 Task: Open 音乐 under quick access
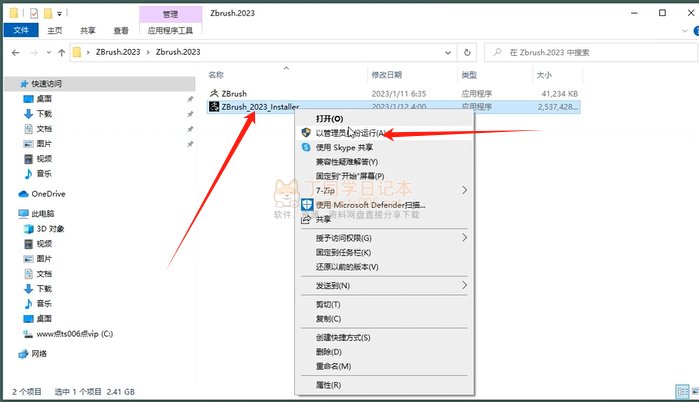(44, 173)
